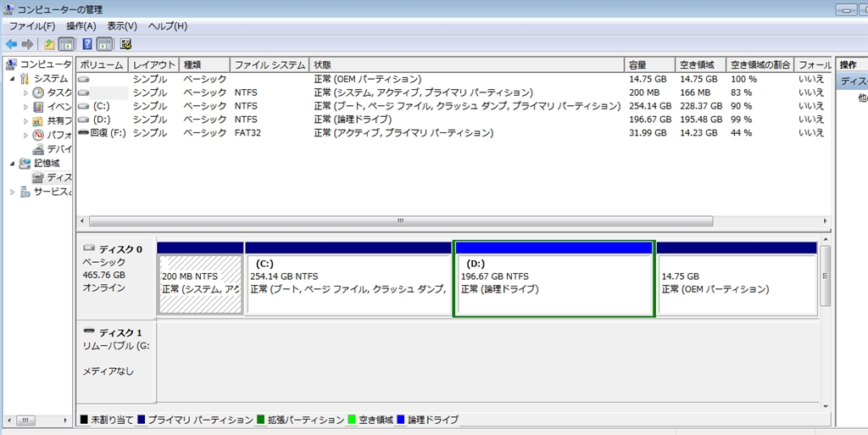Click the volume list horizontal scrollbar thumb
Viewport: 868px width, 435px height.
401,220
